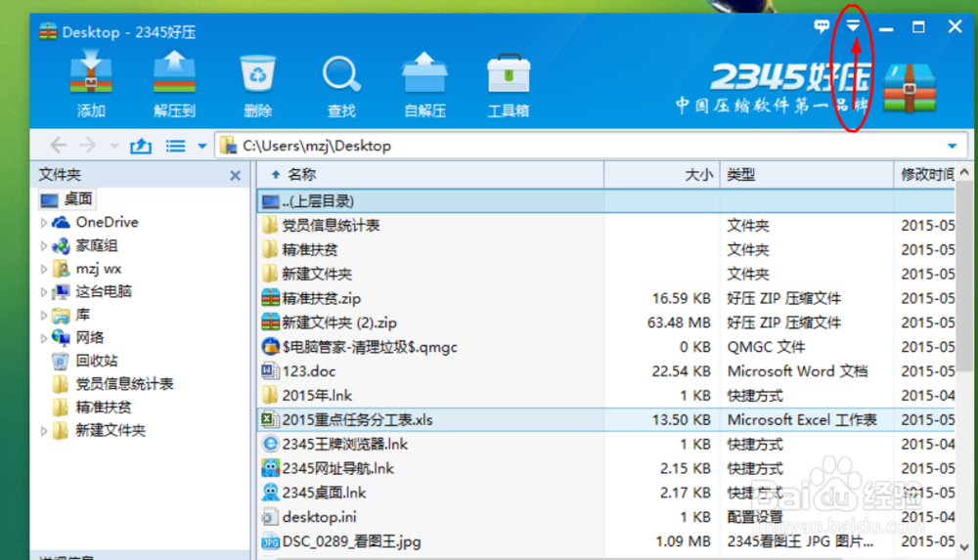Open the view mode dropdown arrow

pos(202,147)
